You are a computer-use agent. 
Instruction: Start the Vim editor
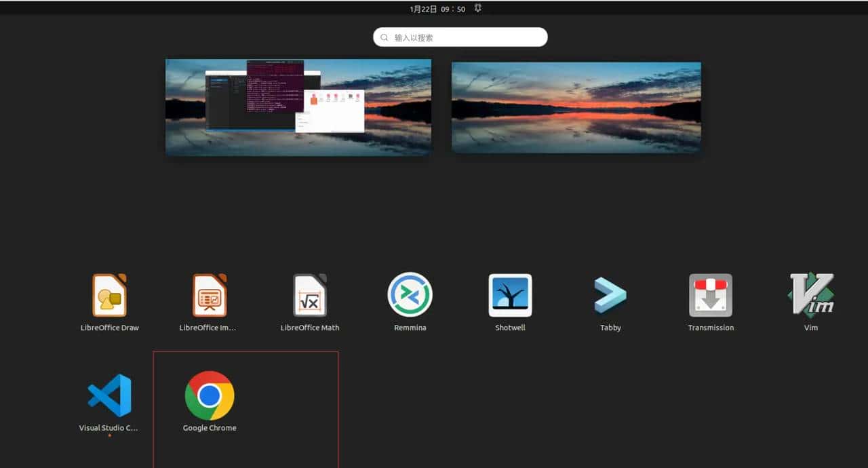click(x=811, y=295)
